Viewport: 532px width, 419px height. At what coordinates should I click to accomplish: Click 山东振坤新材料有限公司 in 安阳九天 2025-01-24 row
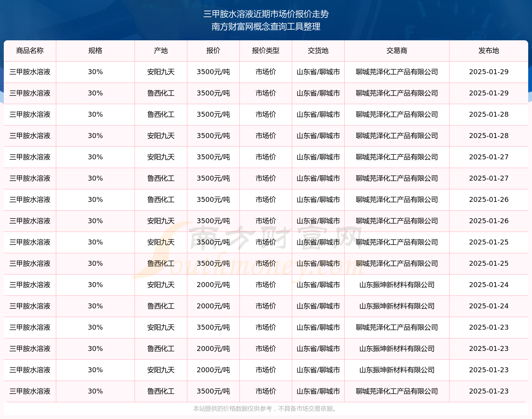coord(397,285)
